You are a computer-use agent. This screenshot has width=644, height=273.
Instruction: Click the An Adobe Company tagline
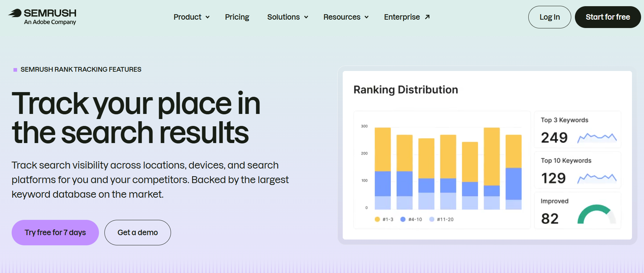[x=50, y=22]
